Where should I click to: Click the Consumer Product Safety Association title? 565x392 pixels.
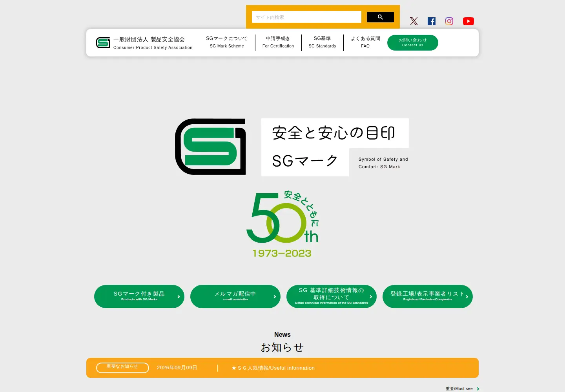tap(153, 43)
